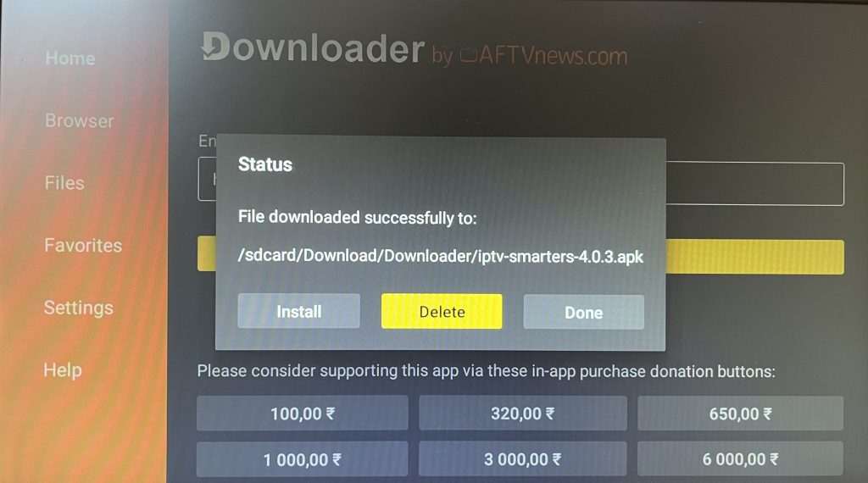Install the downloaded iptv-smarters APK
The image size is (868, 483).
[299, 312]
